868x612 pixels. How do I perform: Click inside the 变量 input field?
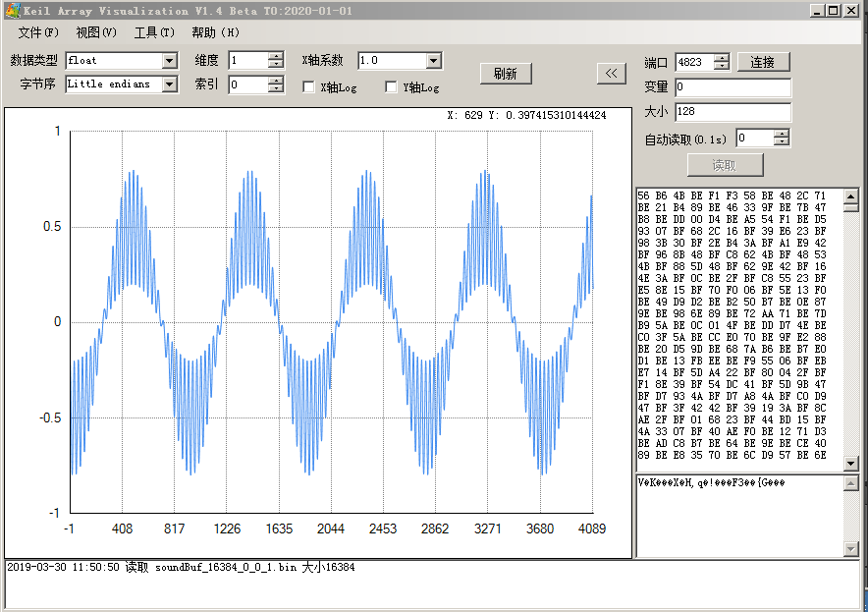pyautogui.click(x=733, y=86)
